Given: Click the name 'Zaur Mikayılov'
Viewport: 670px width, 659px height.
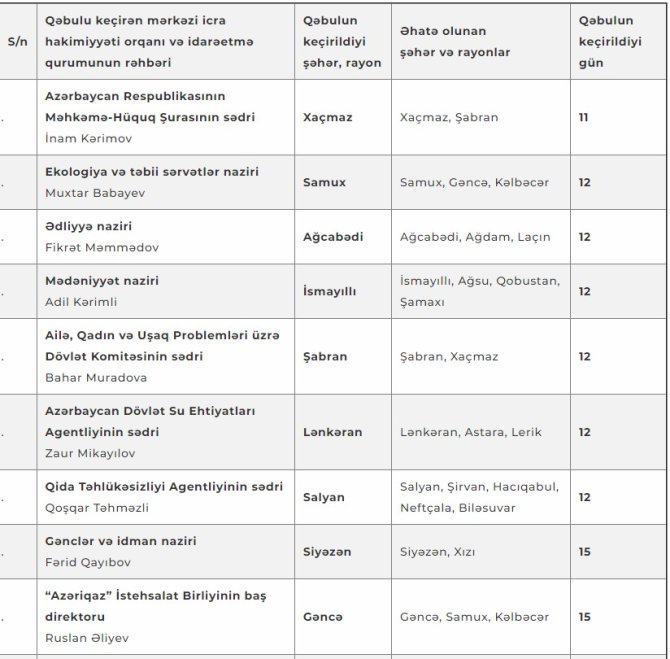Looking at the screenshot, I should point(90,453).
